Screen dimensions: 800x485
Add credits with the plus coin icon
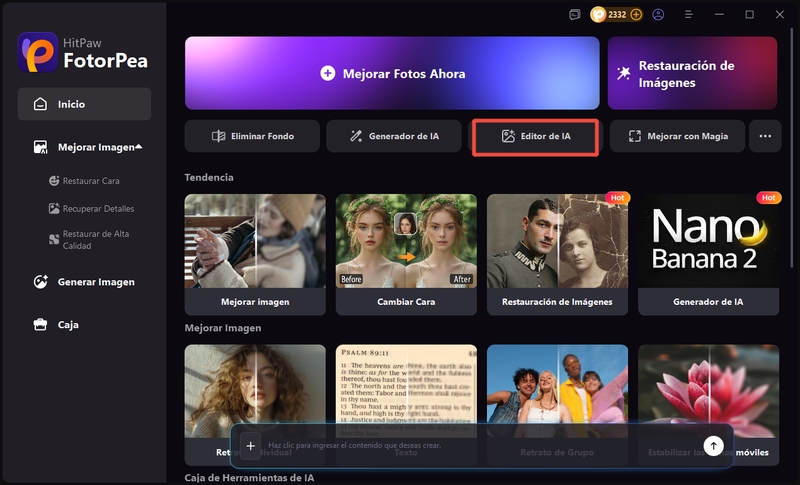pyautogui.click(x=636, y=15)
